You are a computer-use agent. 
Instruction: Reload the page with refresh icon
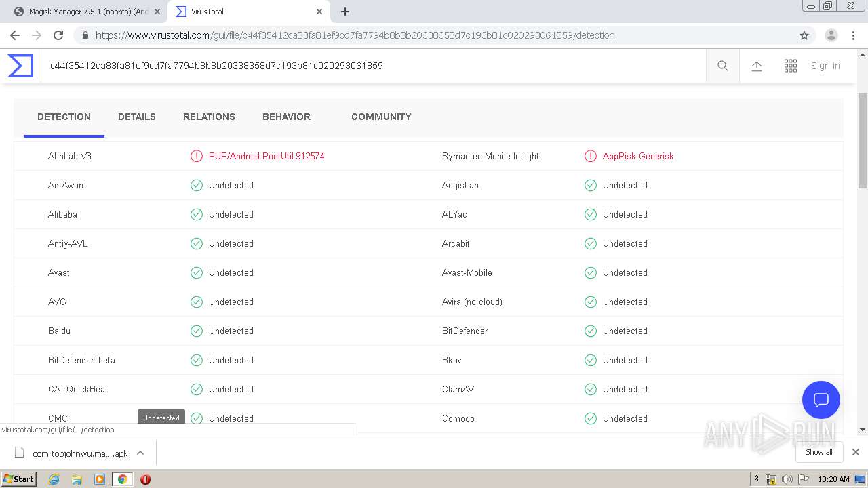pos(58,35)
